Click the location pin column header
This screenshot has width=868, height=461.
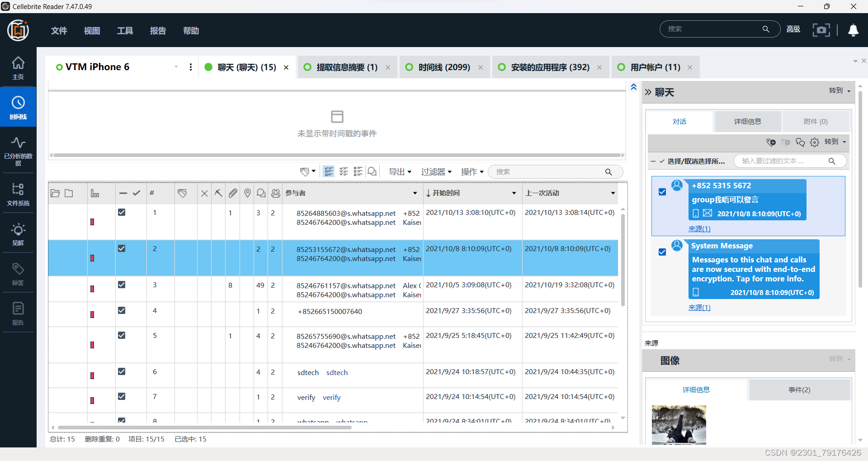tap(247, 193)
